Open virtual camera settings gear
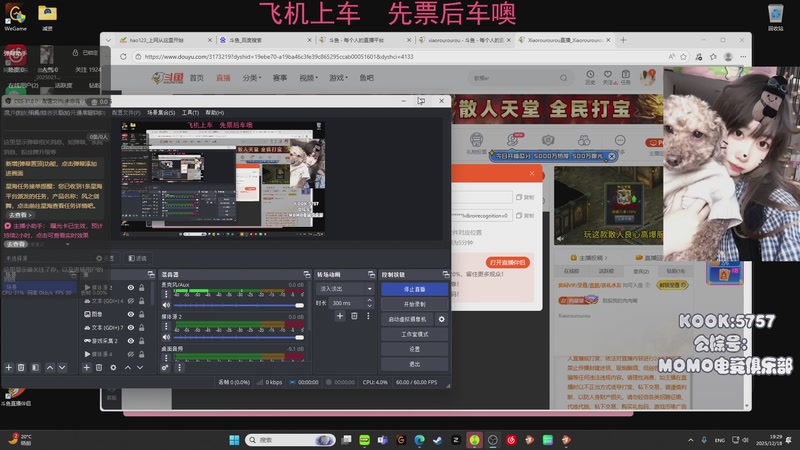Image resolution: width=800 pixels, height=450 pixels. click(441, 319)
